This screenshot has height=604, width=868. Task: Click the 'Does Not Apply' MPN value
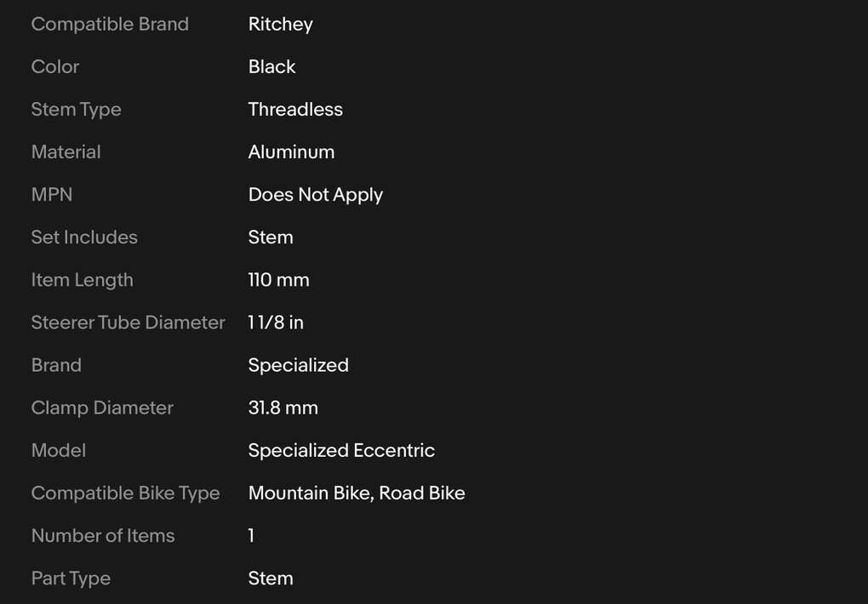click(315, 195)
